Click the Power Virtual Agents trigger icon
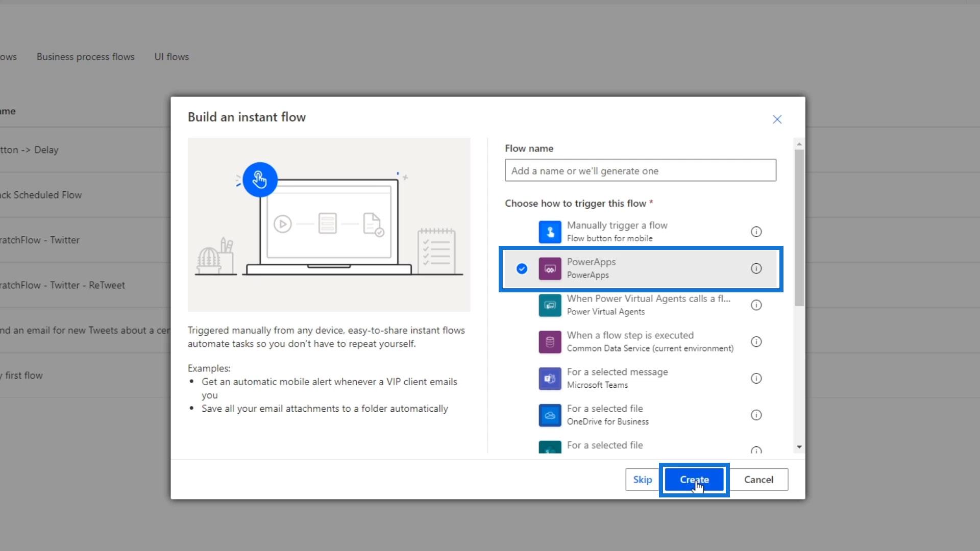Screen dimensions: 980x551 tap(550, 305)
